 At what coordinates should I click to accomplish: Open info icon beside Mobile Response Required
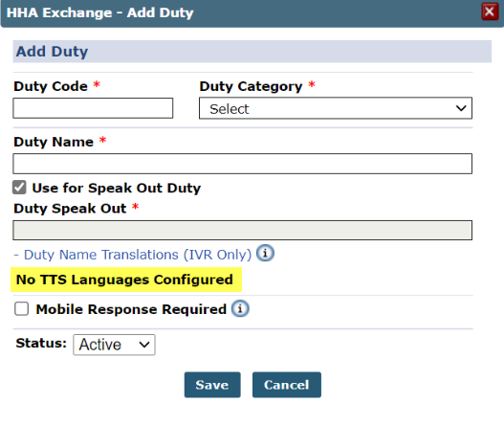240,308
